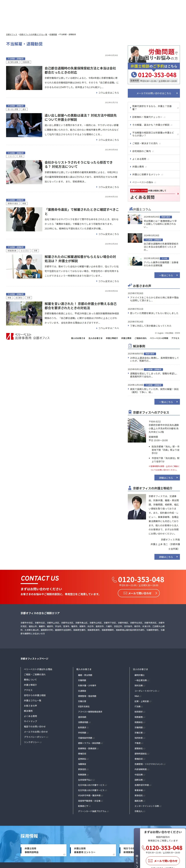Click 詳細はこちら button under lawyer introduction
186x868 pixels.
(167, 557)
